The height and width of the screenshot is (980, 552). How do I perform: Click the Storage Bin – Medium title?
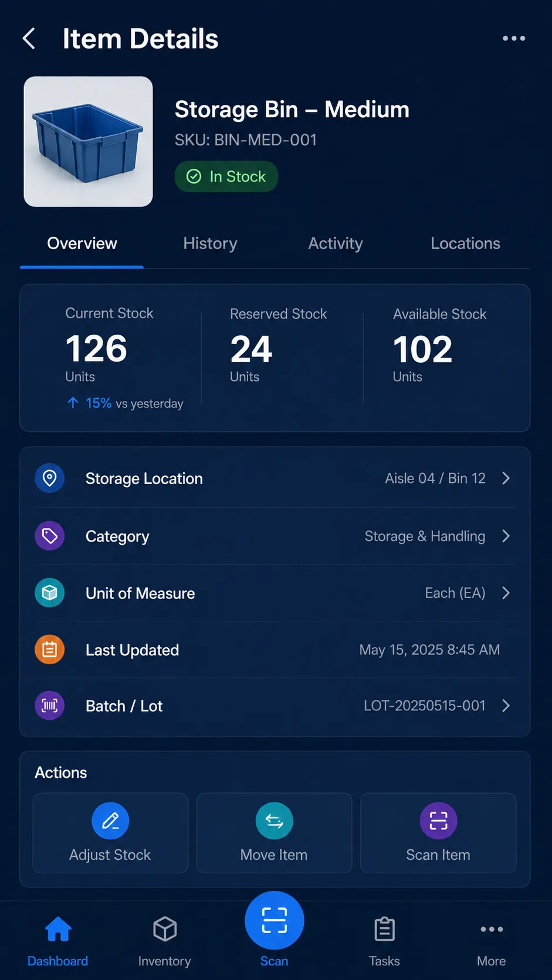[292, 110]
